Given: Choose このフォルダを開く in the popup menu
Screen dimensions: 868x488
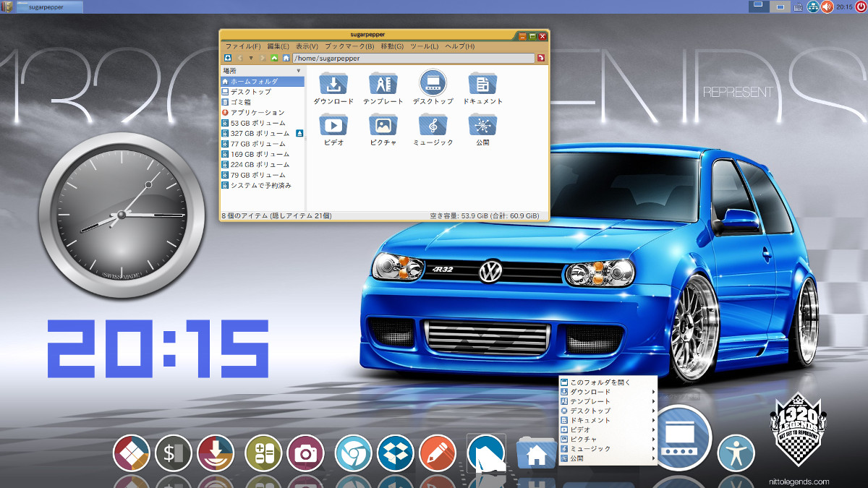Looking at the screenshot, I should 608,382.
